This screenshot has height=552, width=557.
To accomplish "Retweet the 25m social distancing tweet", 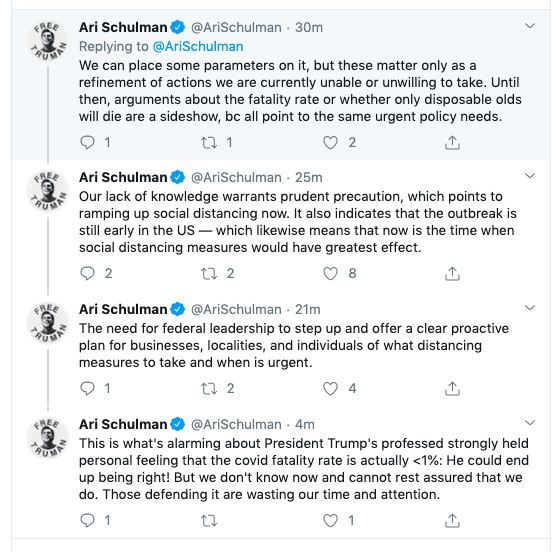I will tap(209, 273).
